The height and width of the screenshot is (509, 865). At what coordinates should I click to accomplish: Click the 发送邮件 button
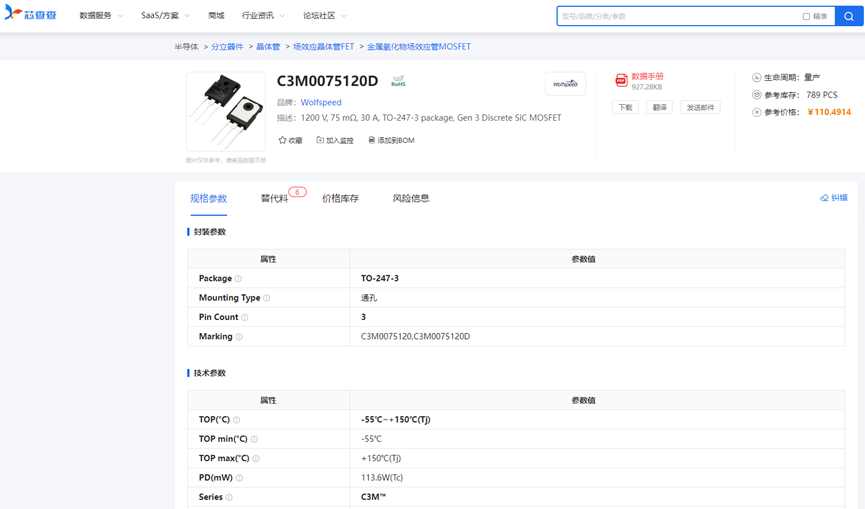click(700, 108)
